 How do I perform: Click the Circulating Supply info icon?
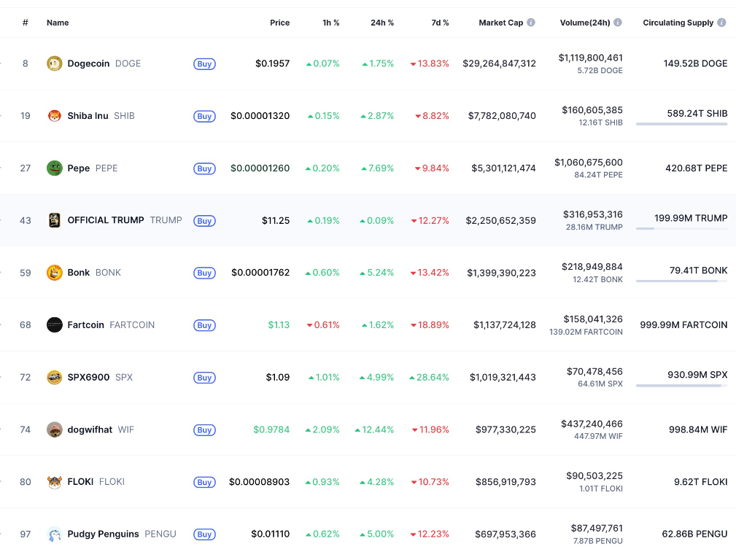click(721, 23)
